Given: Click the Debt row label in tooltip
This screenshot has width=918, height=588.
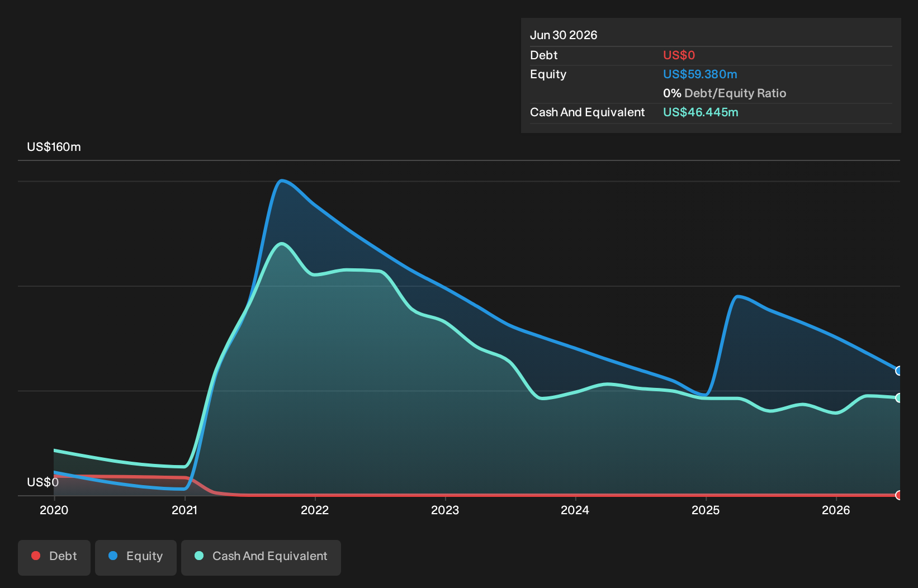Looking at the screenshot, I should [544, 55].
